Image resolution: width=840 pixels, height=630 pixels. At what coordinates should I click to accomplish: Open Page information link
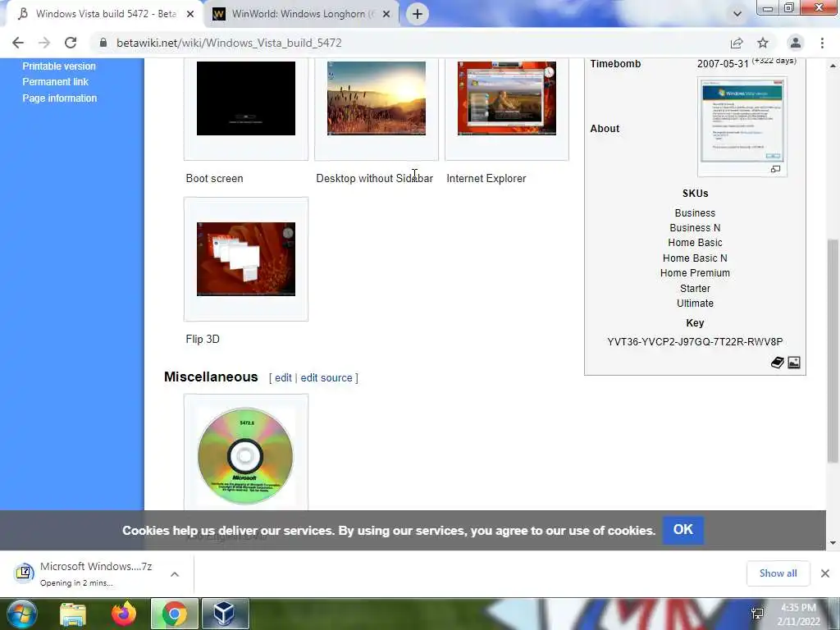[x=59, y=98]
